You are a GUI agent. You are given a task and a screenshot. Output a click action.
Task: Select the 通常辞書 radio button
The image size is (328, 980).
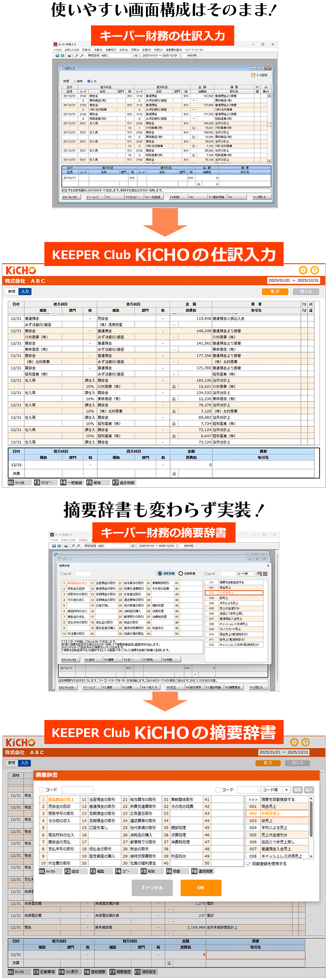click(160, 574)
